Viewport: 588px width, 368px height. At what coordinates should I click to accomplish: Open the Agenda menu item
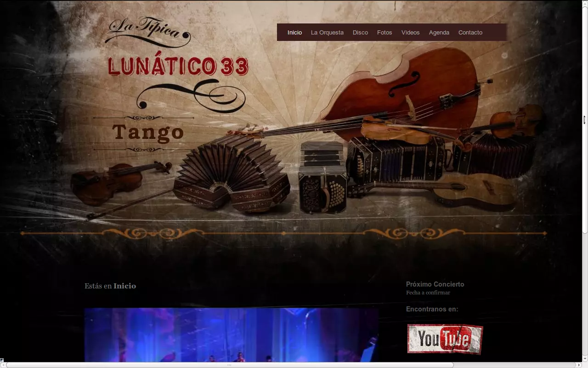pyautogui.click(x=439, y=33)
